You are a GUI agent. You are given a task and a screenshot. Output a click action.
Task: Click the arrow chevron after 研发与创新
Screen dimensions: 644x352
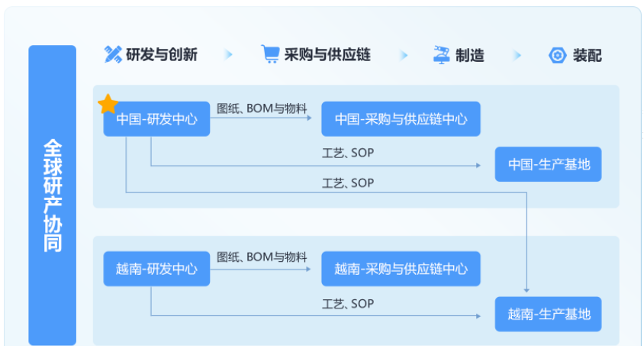pos(228,55)
